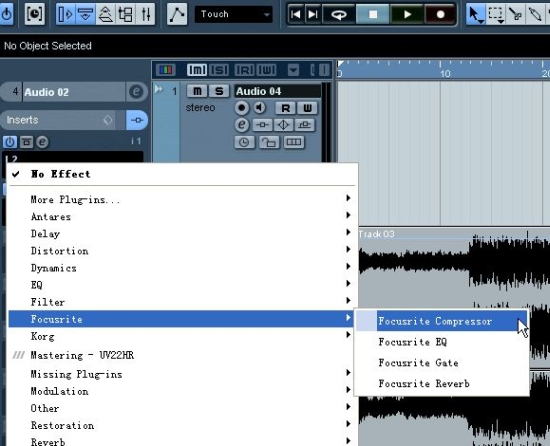Click the Stop transport button
This screenshot has width=550, height=446.
click(x=373, y=14)
